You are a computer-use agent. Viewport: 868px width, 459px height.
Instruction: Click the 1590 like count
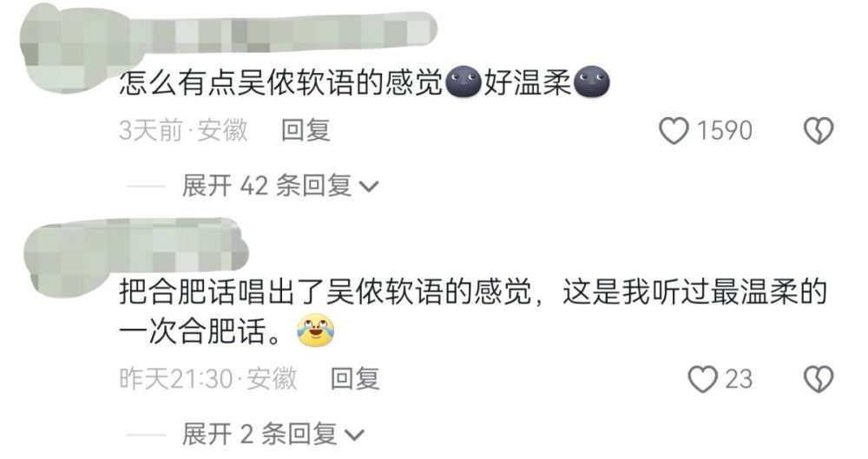pyautogui.click(x=724, y=131)
